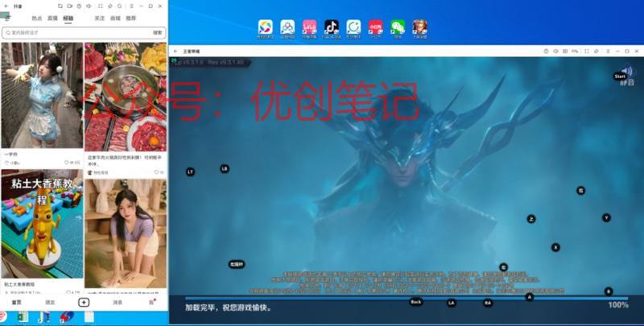Viewport: 644px width, 326px height.
Task: Open 朋友 in Douyin bottom navigation
Action: 50,302
